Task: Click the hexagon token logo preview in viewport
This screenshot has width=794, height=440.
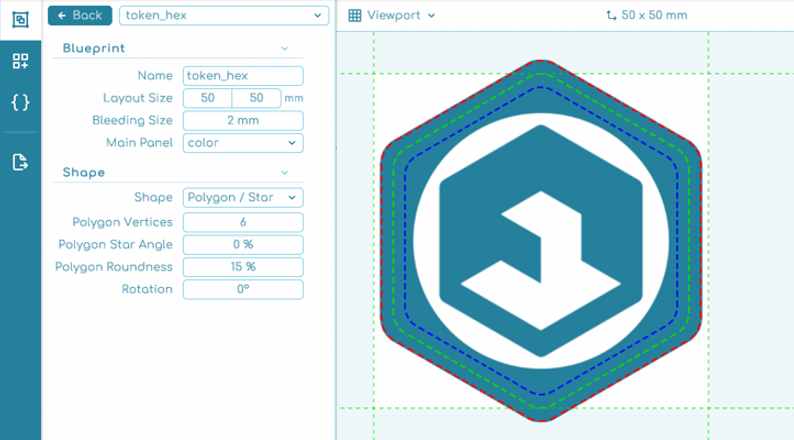Action: click(x=541, y=241)
